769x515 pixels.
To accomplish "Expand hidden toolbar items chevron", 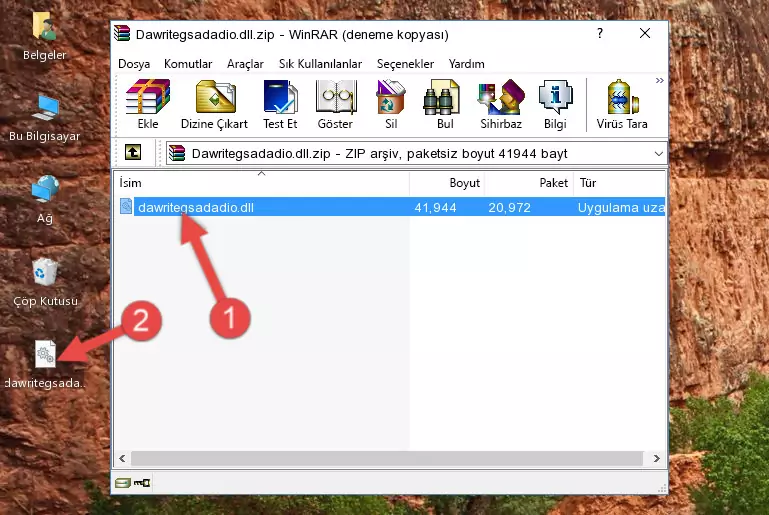I will click(659, 80).
